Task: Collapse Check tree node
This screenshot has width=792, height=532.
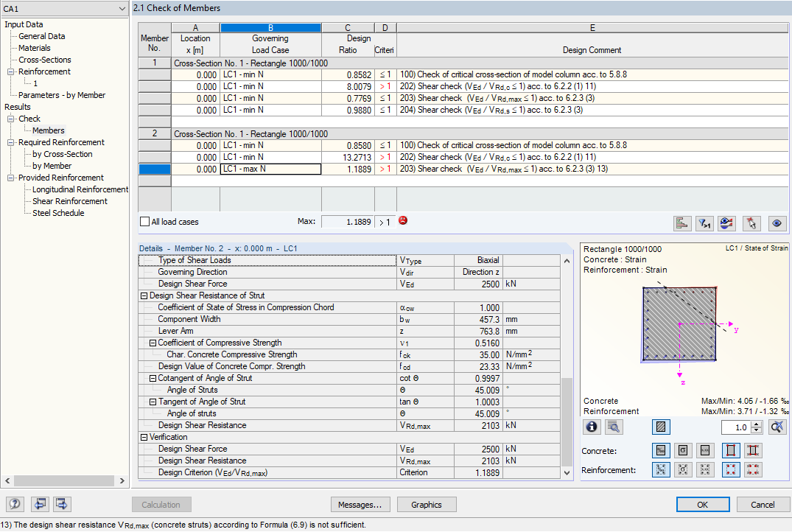Action: (x=10, y=119)
